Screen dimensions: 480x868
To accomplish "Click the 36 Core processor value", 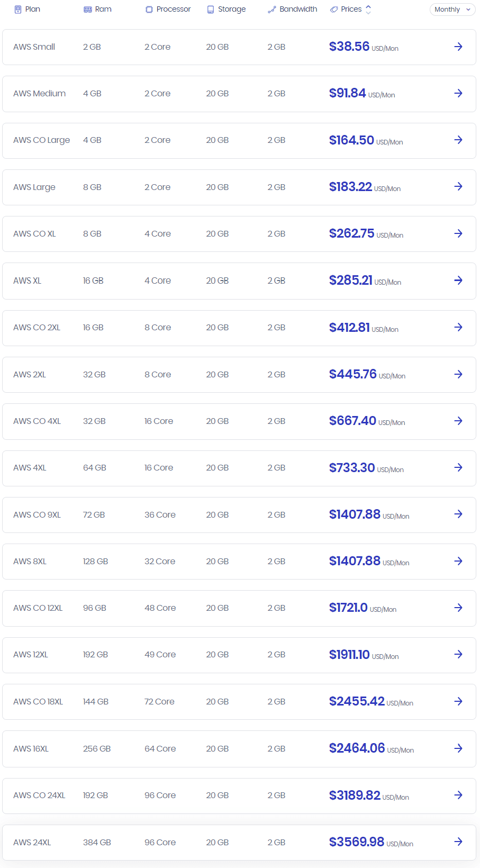I will 160,515.
